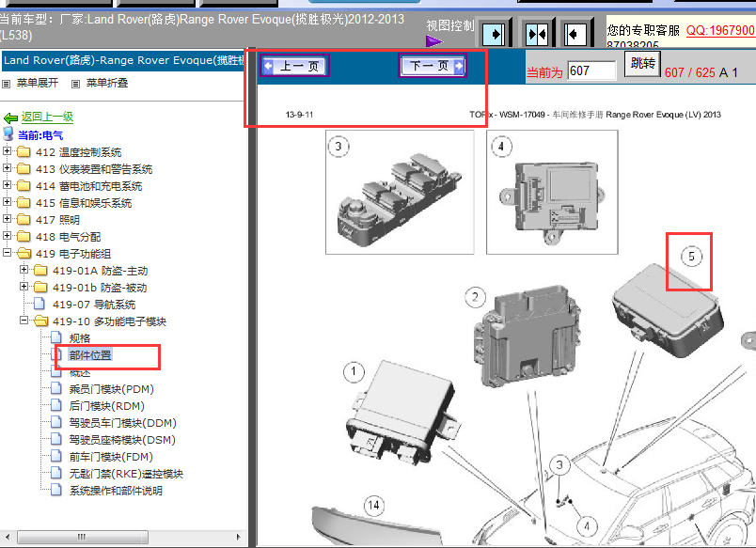756x548 pixels.
Task: Collapse the 419-10 多功能电子模块 node
Action: click(24, 320)
